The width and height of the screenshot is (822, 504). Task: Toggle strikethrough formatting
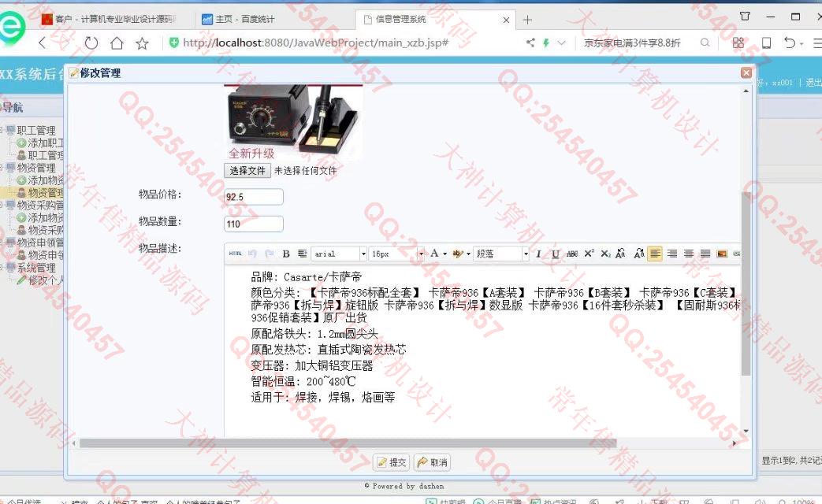pos(572,254)
